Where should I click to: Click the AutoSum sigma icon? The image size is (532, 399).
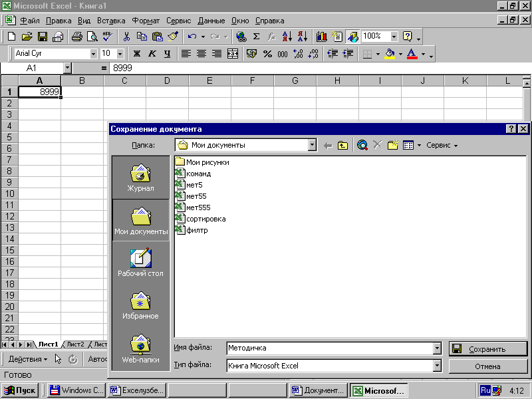(257, 37)
